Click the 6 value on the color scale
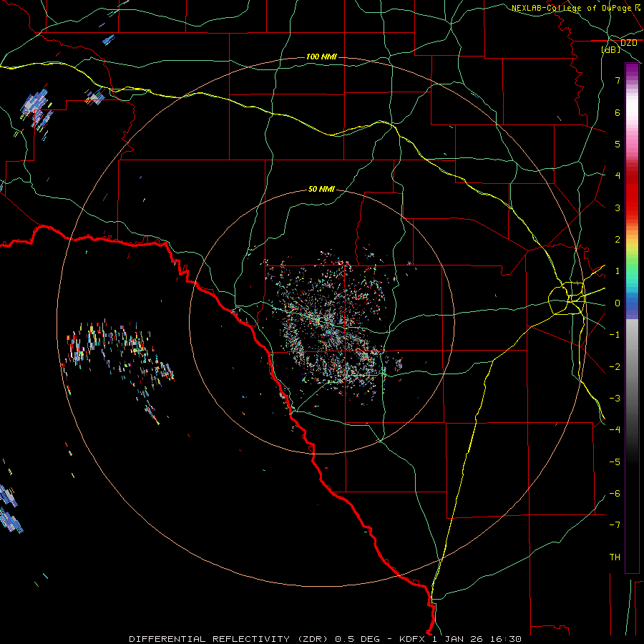 (618, 112)
